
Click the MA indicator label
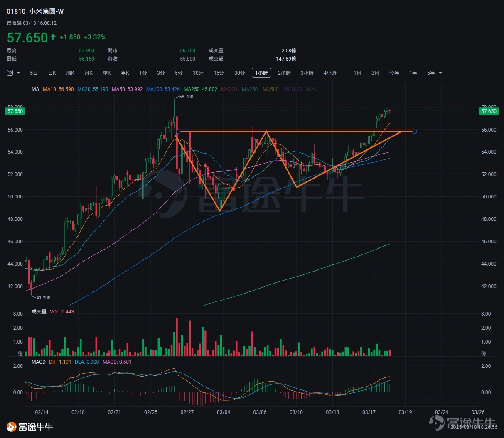[35, 89]
